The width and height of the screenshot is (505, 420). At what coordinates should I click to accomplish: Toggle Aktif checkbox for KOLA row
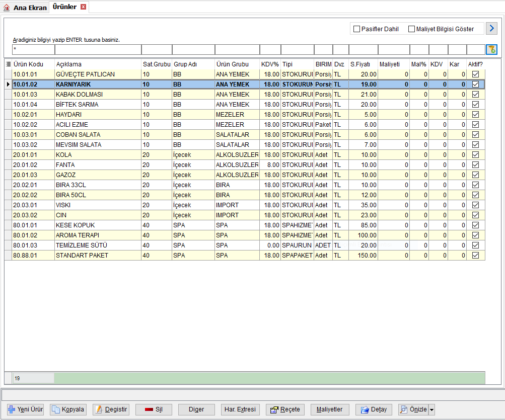[475, 155]
